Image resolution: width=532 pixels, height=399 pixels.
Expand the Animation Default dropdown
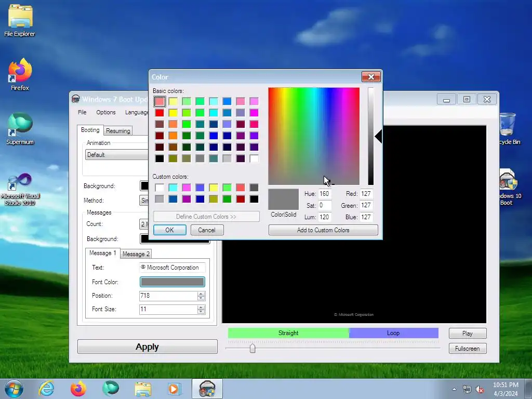tap(117, 155)
